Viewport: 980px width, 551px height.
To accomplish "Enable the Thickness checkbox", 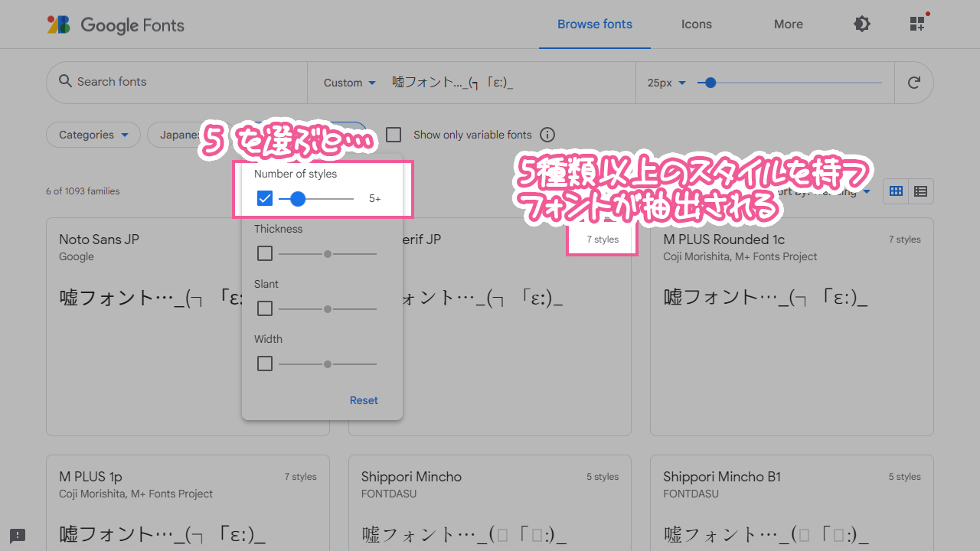I will point(265,253).
